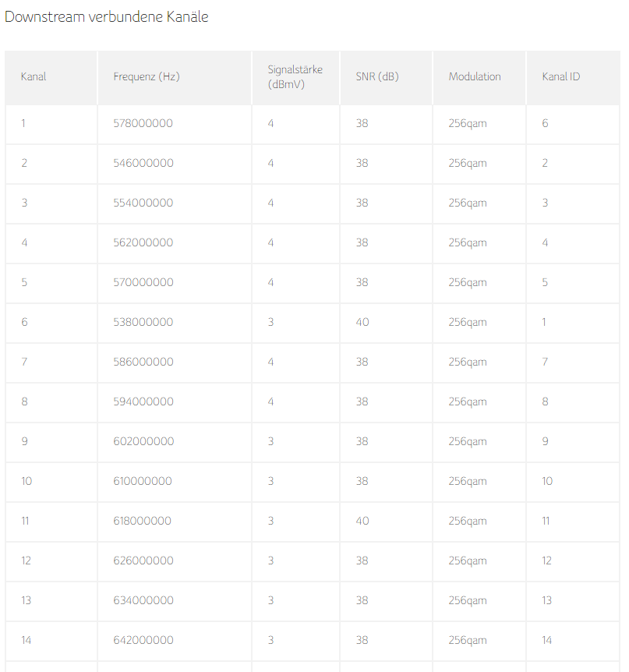Click the frequency value 538000000

(143, 322)
